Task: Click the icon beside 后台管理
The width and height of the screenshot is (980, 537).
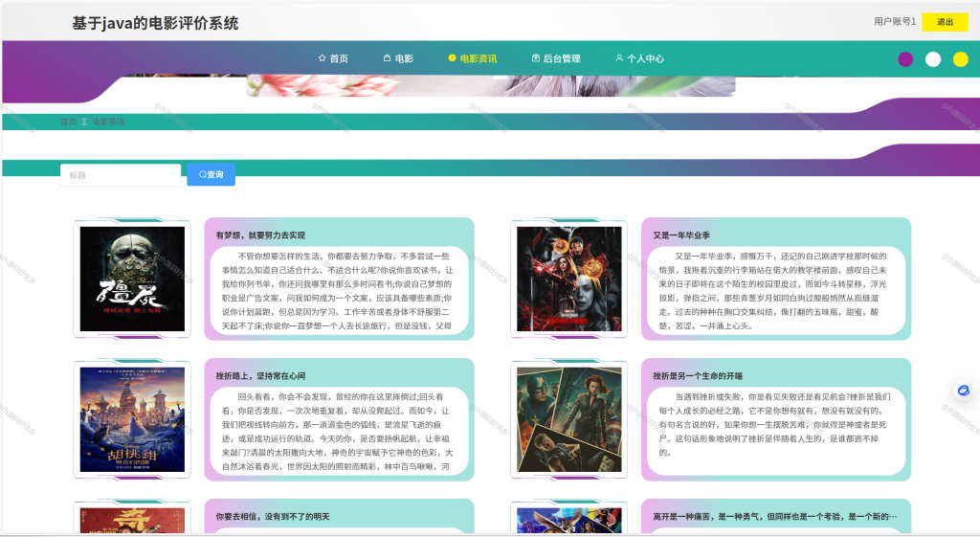Action: (536, 58)
